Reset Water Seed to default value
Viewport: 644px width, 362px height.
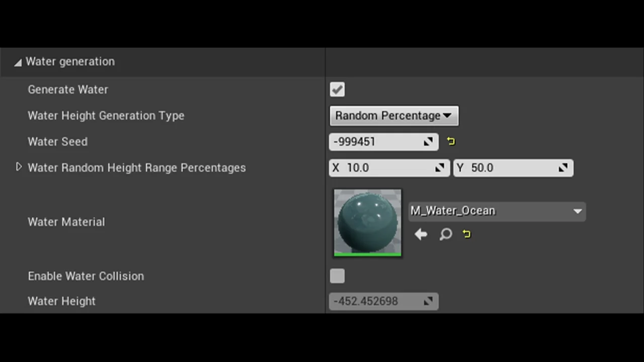point(451,142)
